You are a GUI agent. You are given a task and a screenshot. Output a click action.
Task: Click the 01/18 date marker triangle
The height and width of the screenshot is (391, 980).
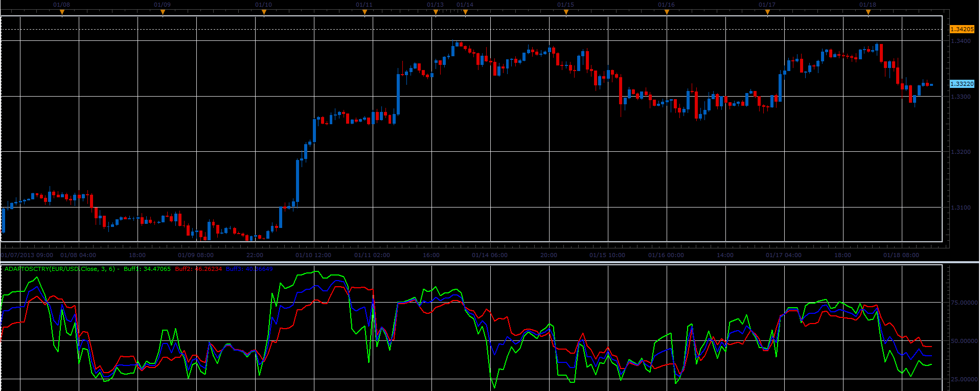click(868, 12)
